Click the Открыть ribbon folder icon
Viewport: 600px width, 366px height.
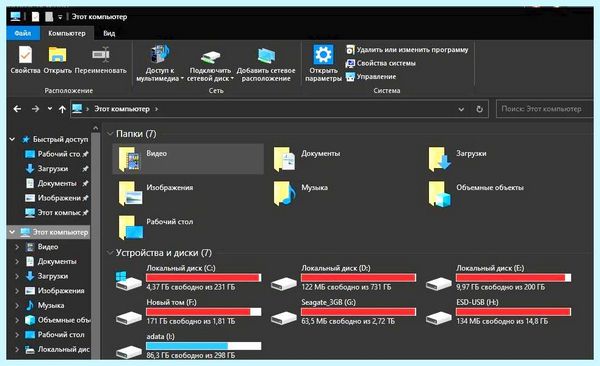pyautogui.click(x=57, y=55)
